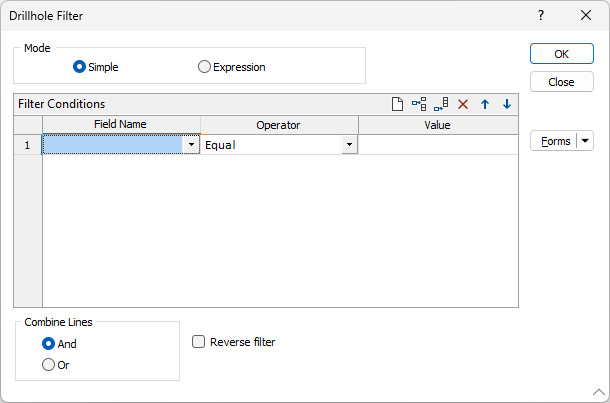Move the filter row down with blue arrow
610x403 pixels.
click(507, 104)
